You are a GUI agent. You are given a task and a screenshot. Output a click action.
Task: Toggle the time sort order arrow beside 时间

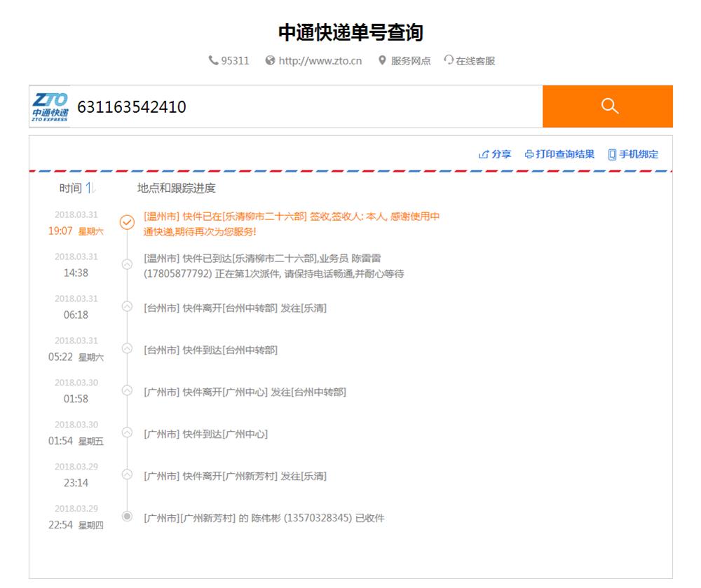[90, 188]
